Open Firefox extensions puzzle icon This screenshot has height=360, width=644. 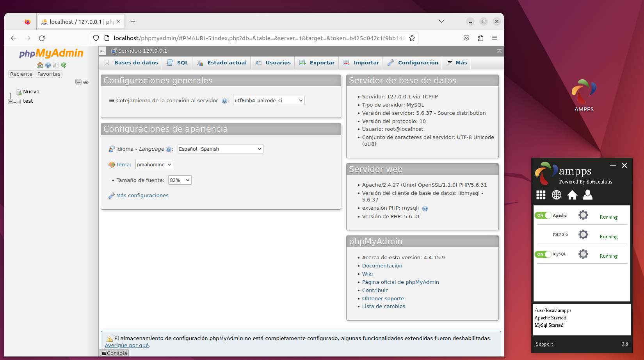pyautogui.click(x=480, y=38)
